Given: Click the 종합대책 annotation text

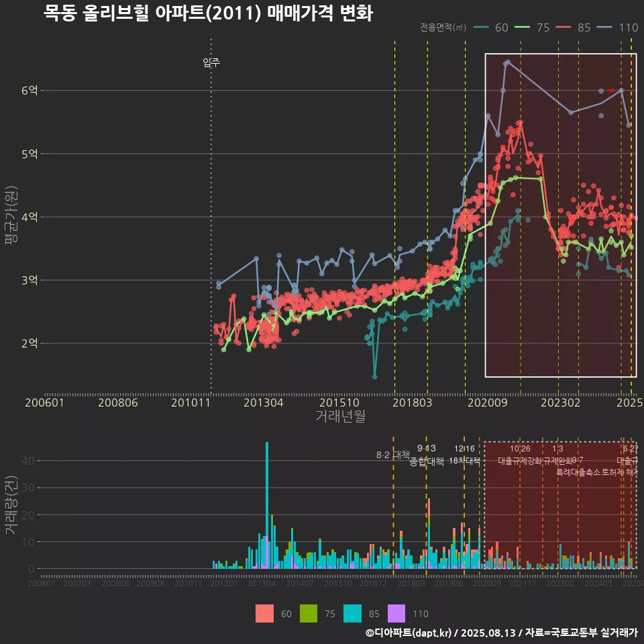Looking at the screenshot, I should [427, 462].
